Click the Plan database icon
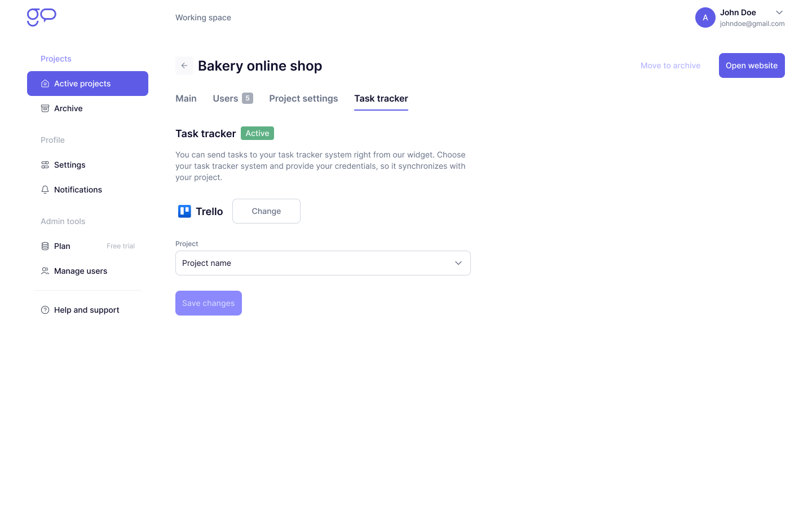The image size is (812, 508). pos(45,246)
